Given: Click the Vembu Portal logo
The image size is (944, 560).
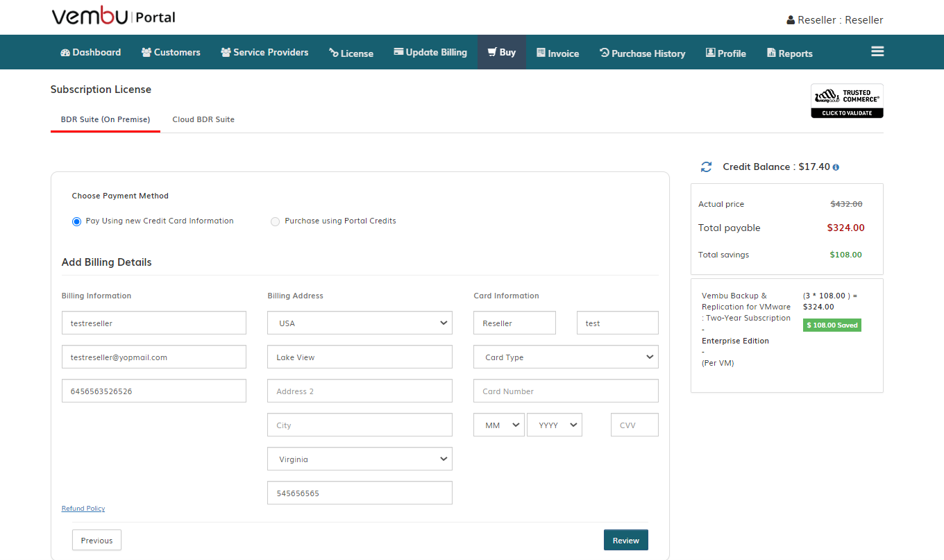Looking at the screenshot, I should click(113, 17).
